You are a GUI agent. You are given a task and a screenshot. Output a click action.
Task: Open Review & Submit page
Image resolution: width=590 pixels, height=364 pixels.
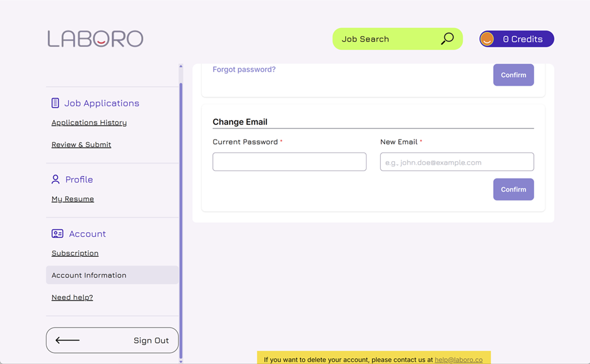point(81,145)
